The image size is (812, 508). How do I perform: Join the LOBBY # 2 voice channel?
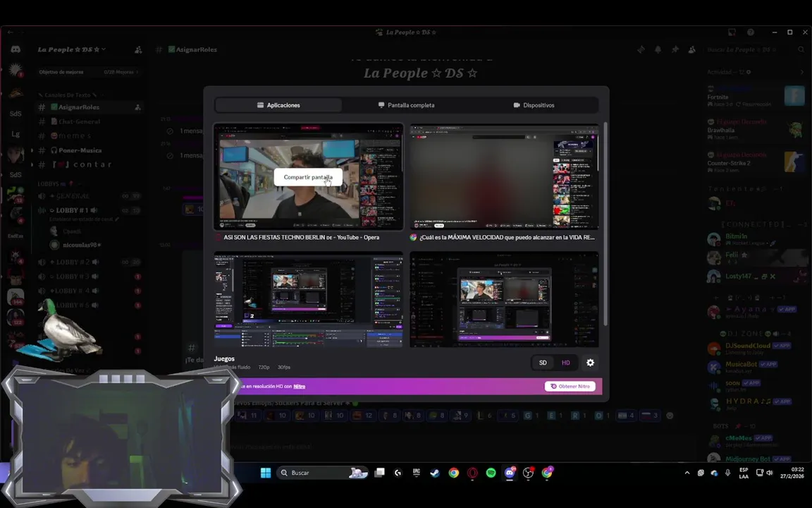coord(89,262)
